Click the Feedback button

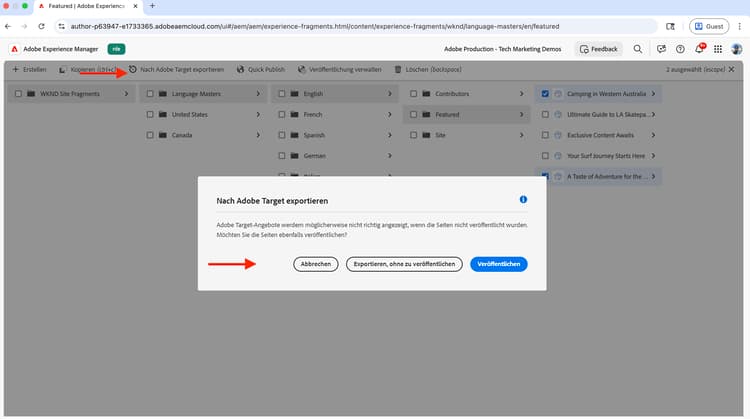coord(598,49)
